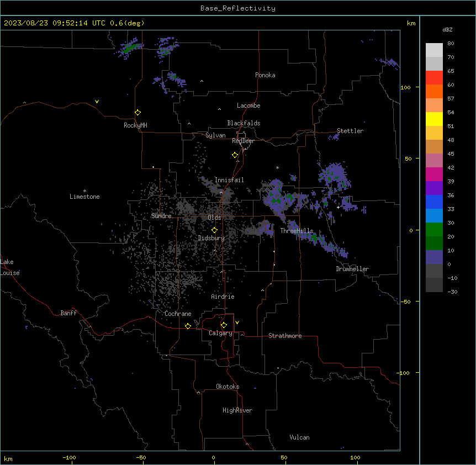Pick the slate-blue 0 to 10 dBZ swatch
Image resolution: width=476 pixels, height=465 pixels.
[434, 257]
